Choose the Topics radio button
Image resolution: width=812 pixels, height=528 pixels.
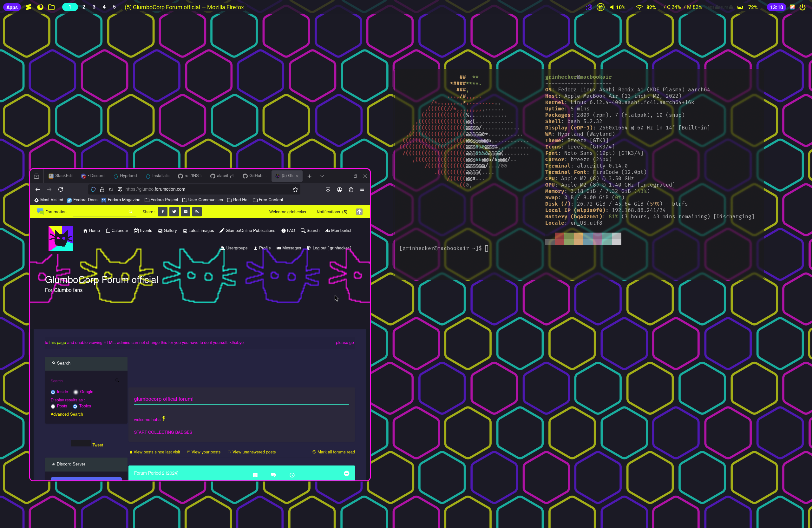[x=75, y=406]
